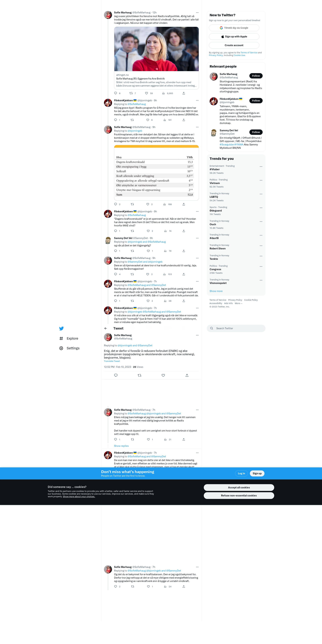Open more options for the Vietnam trend
This screenshot has height=644, width=322.
(x=261, y=180)
